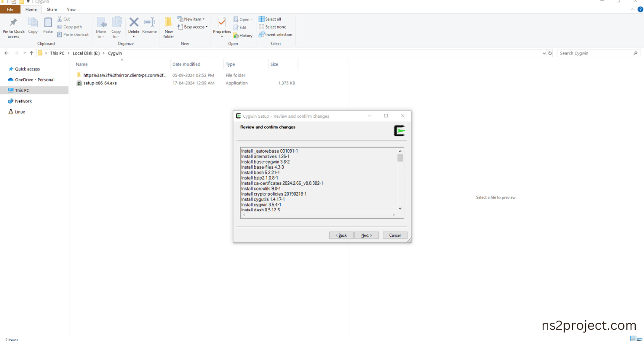This screenshot has width=644, height=341.
Task: Click Paste shortcut in ribbon
Action: point(73,35)
